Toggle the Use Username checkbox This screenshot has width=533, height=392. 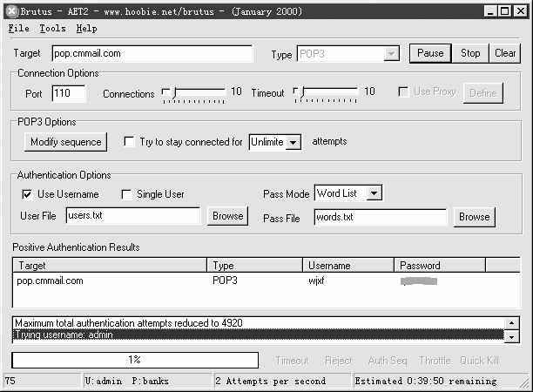(27, 194)
